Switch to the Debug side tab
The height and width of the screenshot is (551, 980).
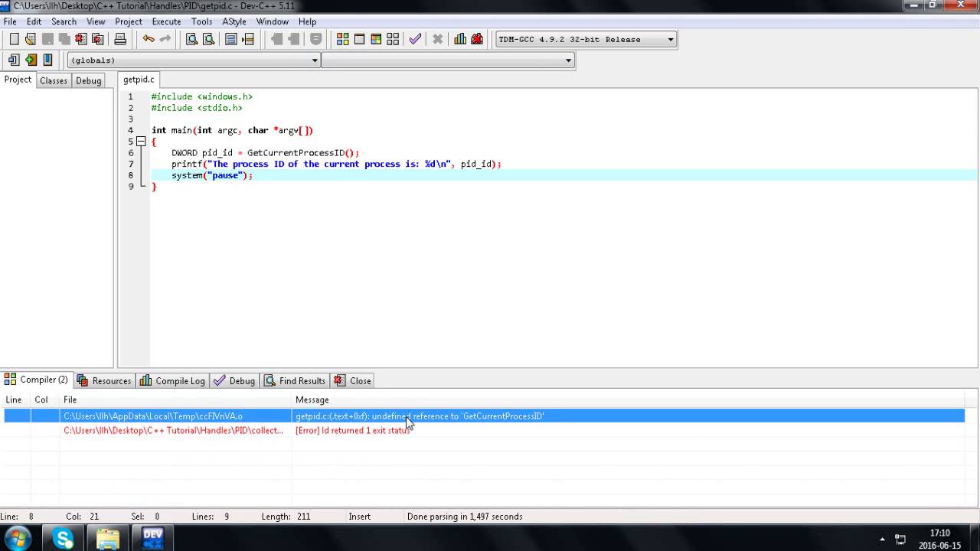(x=88, y=80)
